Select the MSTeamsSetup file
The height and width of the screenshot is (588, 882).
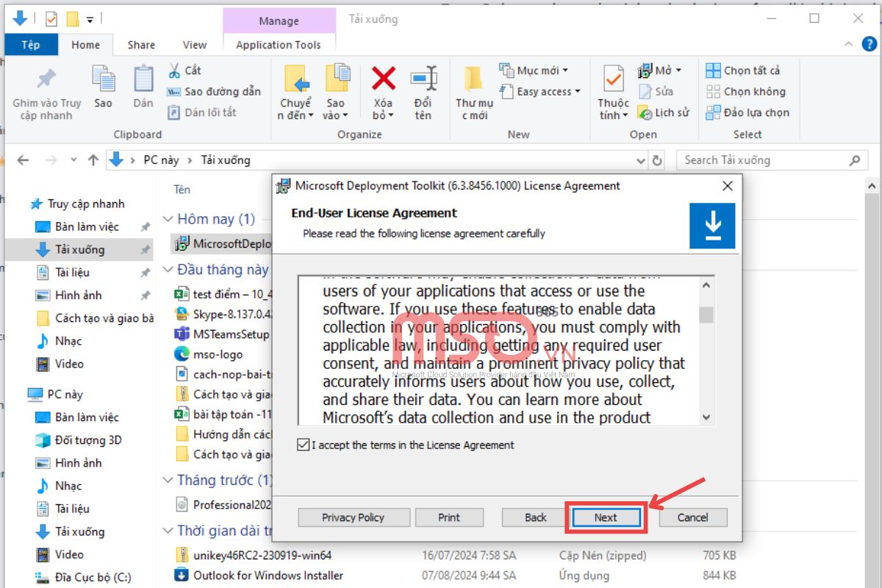pos(223,334)
